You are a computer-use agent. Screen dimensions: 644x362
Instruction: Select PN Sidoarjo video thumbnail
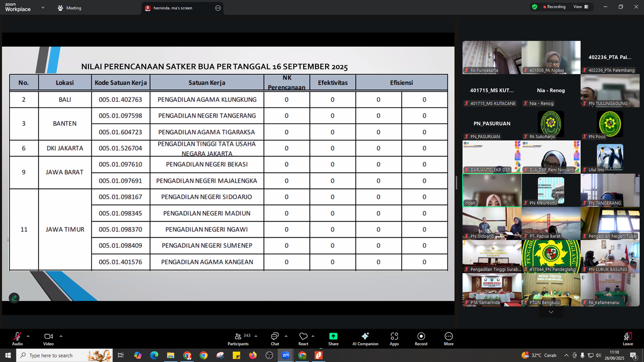click(x=491, y=223)
